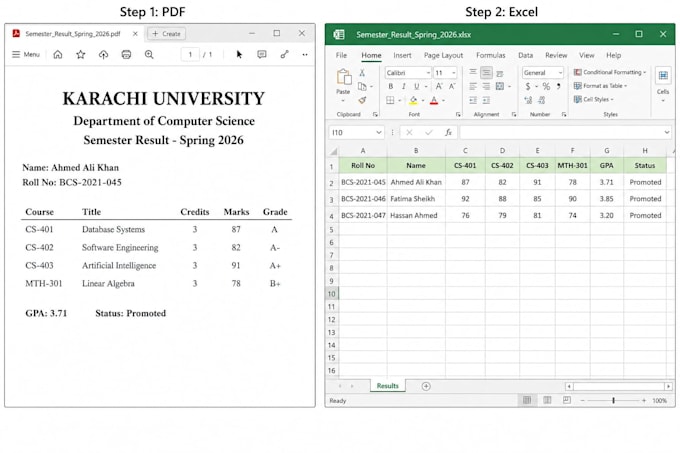This screenshot has width=680, height=453.
Task: Toggle Italic formatting in Excel
Action: point(403,86)
